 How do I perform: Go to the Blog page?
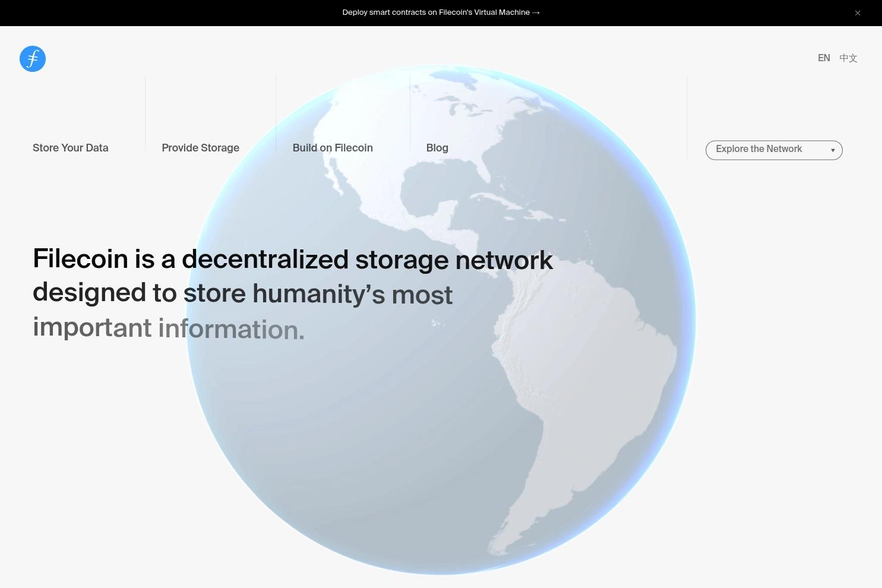pos(437,148)
